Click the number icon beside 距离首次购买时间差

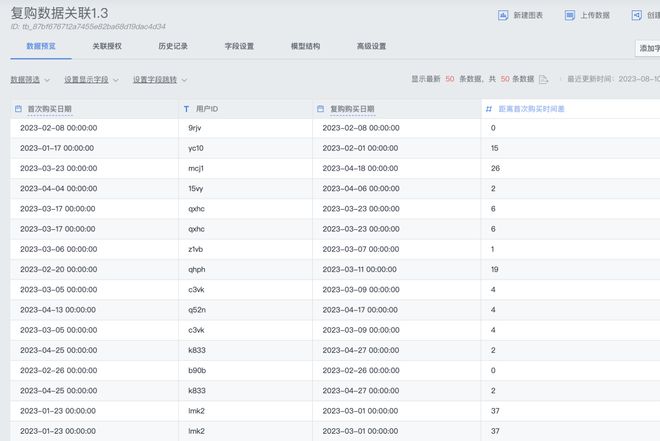(x=489, y=108)
